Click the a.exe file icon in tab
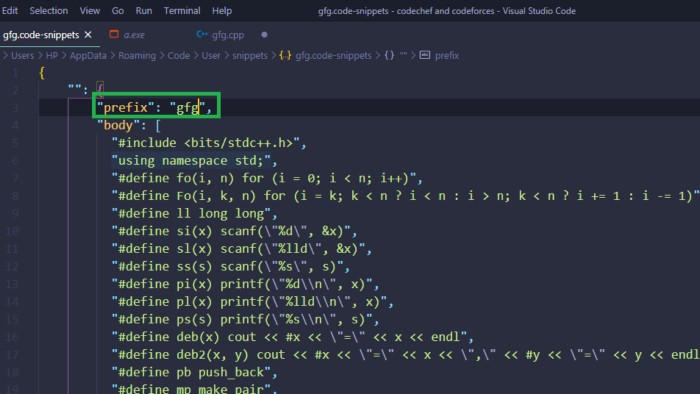This screenshot has height=394, width=700. tap(114, 34)
